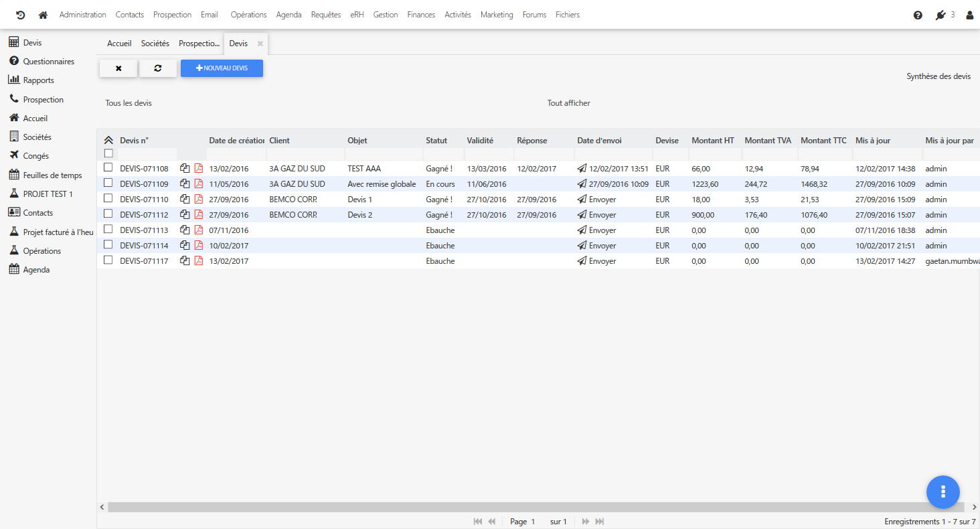
Task: Duplicate quote DEVIS-071109 with copy icon
Action: coord(185,183)
